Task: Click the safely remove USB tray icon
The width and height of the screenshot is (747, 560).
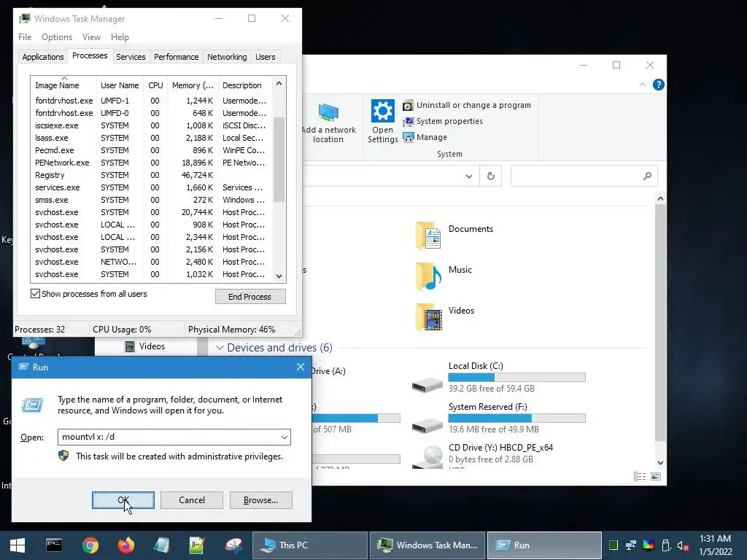Action: (x=667, y=545)
